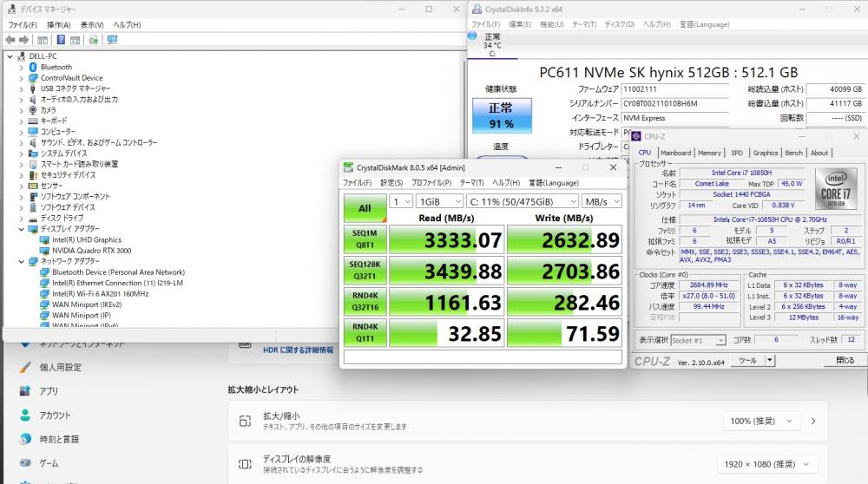Select the カメラ category in device tree

point(48,110)
